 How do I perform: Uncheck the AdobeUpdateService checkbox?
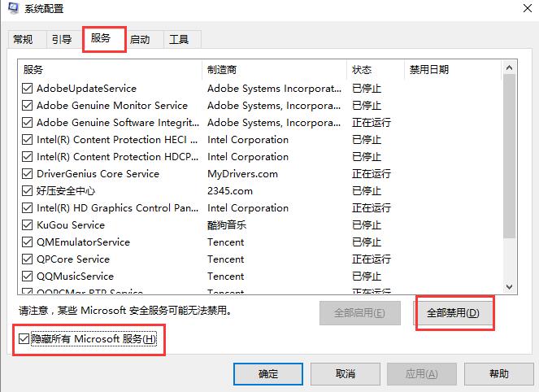(28, 89)
